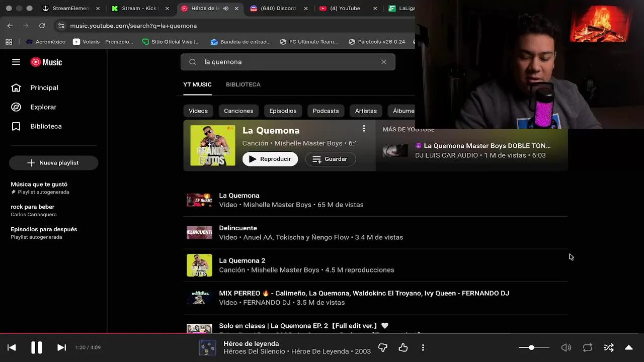This screenshot has height=362, width=644.
Task: Open the bookmarks apps grid icon
Action: [9, 42]
